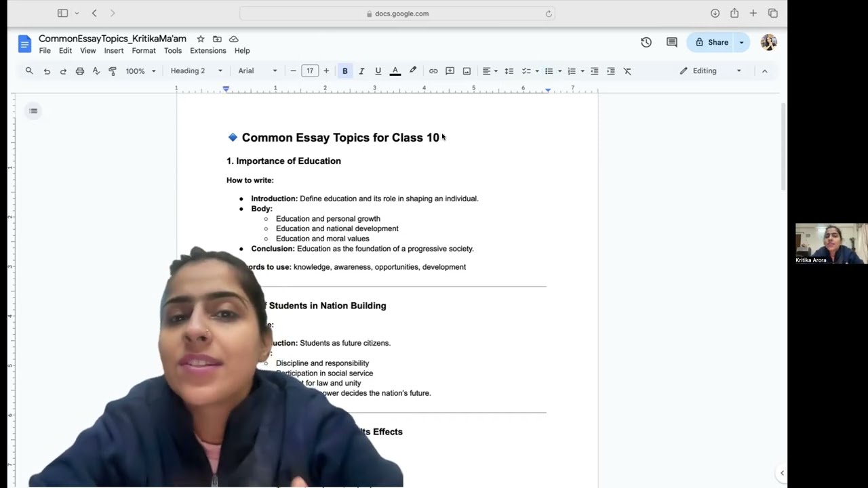Open version history clock icon
The width and height of the screenshot is (868, 488).
click(646, 42)
